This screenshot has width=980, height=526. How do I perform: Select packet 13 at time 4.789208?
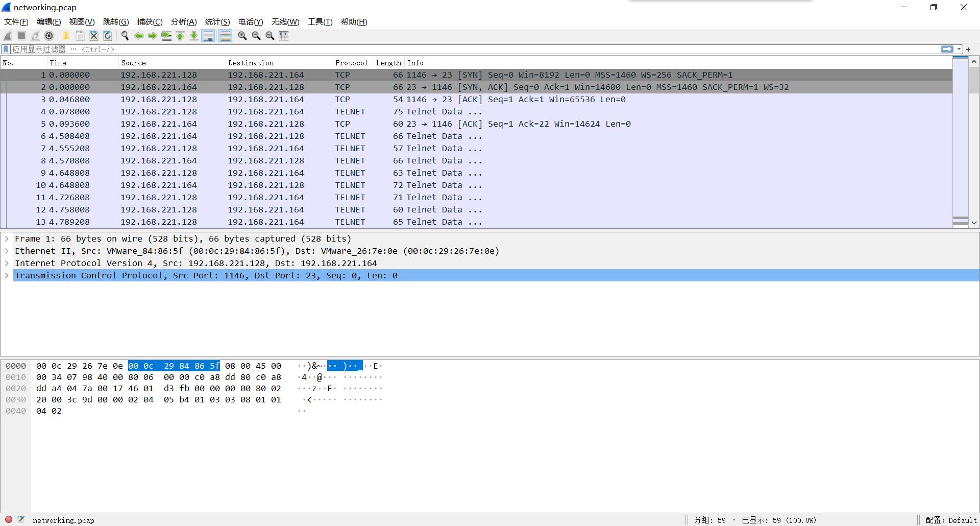coord(476,222)
